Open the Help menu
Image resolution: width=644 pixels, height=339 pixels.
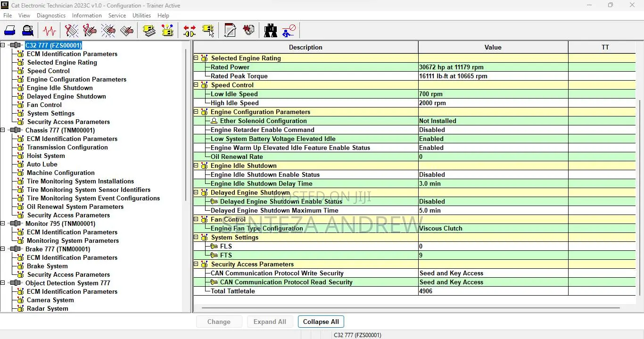coord(163,16)
